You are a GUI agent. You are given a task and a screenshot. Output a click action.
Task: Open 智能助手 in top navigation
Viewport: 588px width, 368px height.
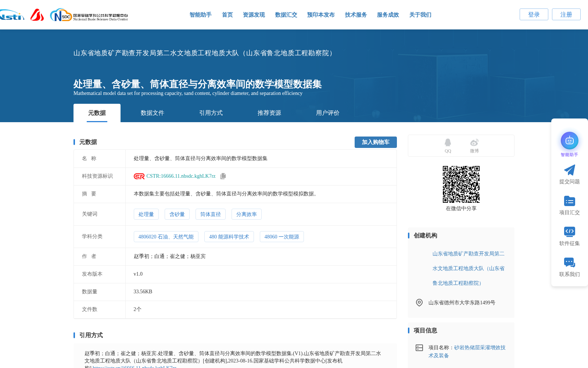point(200,15)
